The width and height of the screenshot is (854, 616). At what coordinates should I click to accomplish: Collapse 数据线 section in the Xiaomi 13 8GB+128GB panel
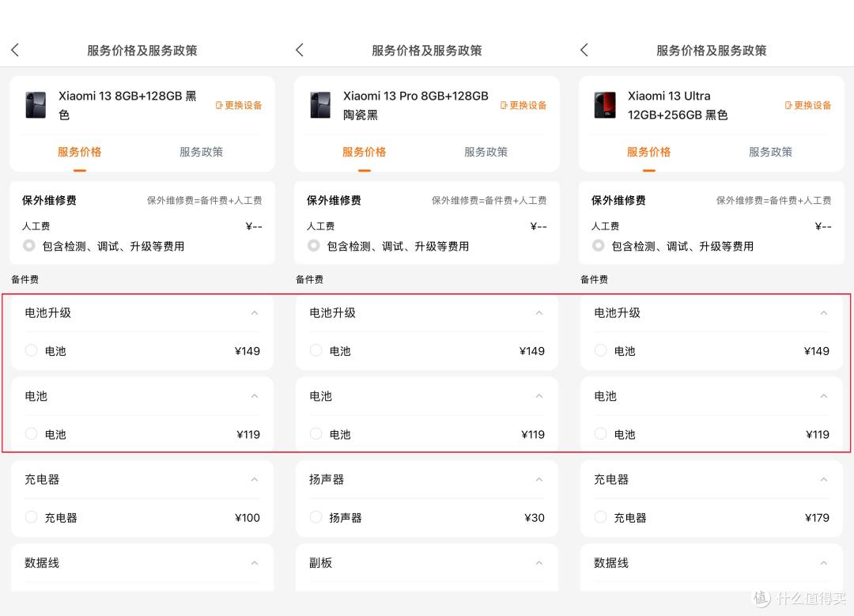click(x=255, y=563)
